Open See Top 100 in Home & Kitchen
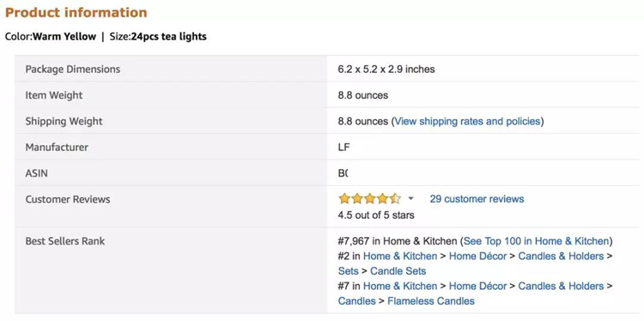This screenshot has width=644, height=321. [536, 241]
